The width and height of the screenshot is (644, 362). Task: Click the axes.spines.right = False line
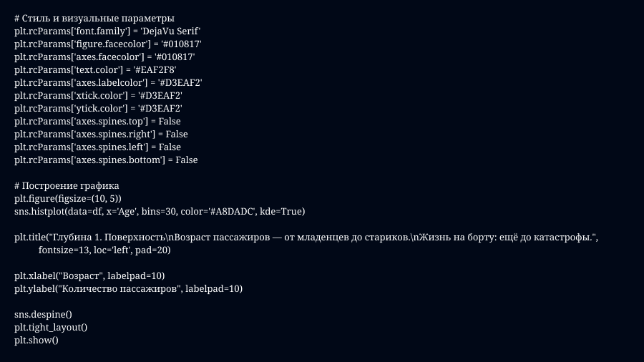point(101,134)
